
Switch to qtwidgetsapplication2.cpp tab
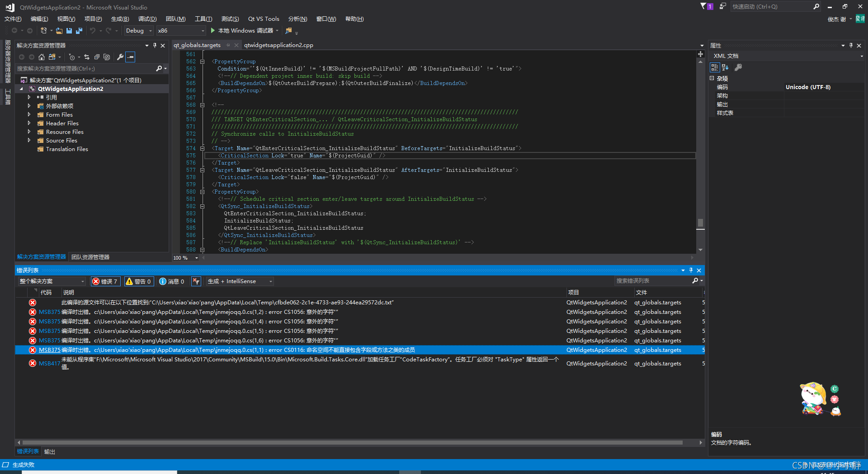pyautogui.click(x=278, y=45)
